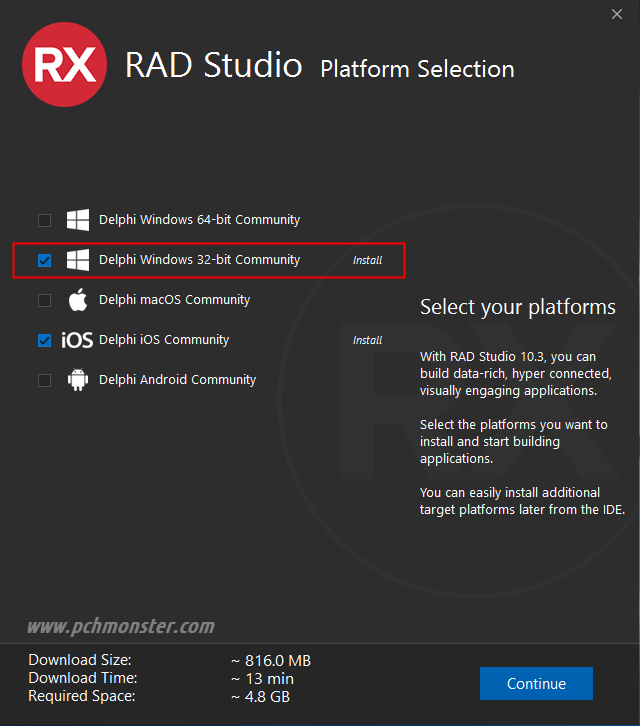Select the 'Delphi Windows 64-bit Community' label
This screenshot has height=726, width=640.
click(200, 220)
